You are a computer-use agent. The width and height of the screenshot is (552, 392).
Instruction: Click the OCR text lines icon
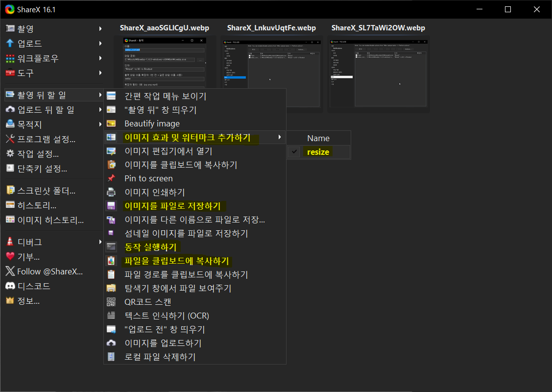[x=111, y=316]
